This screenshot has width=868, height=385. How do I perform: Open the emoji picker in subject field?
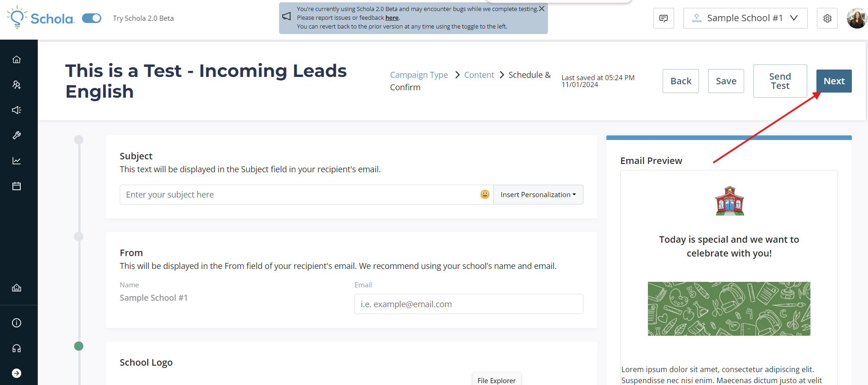484,194
